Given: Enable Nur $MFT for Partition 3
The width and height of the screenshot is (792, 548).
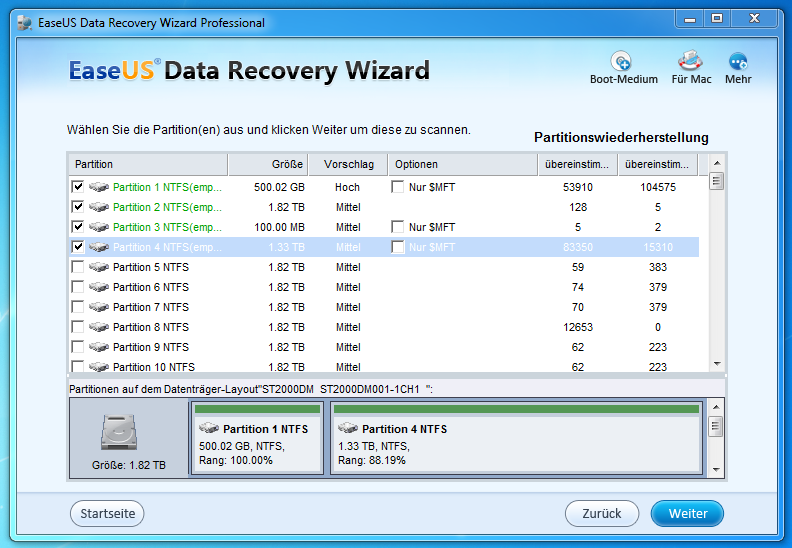Looking at the screenshot, I should click(x=398, y=227).
